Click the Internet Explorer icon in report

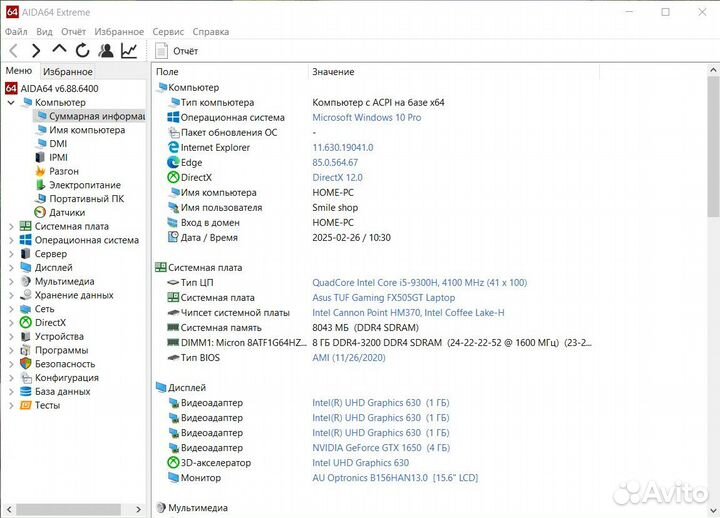173,147
